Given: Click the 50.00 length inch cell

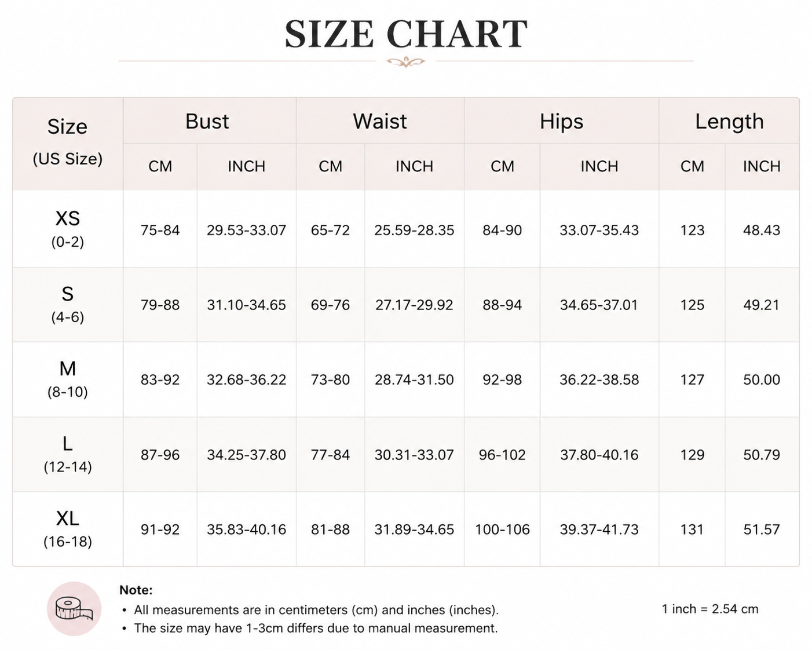Looking at the screenshot, I should (x=762, y=379).
